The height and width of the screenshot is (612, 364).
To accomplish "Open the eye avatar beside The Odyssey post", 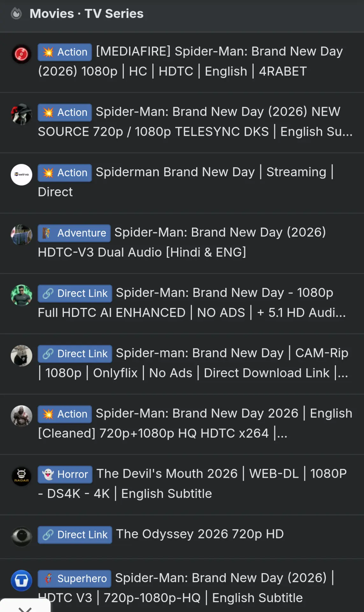I will point(21,537).
